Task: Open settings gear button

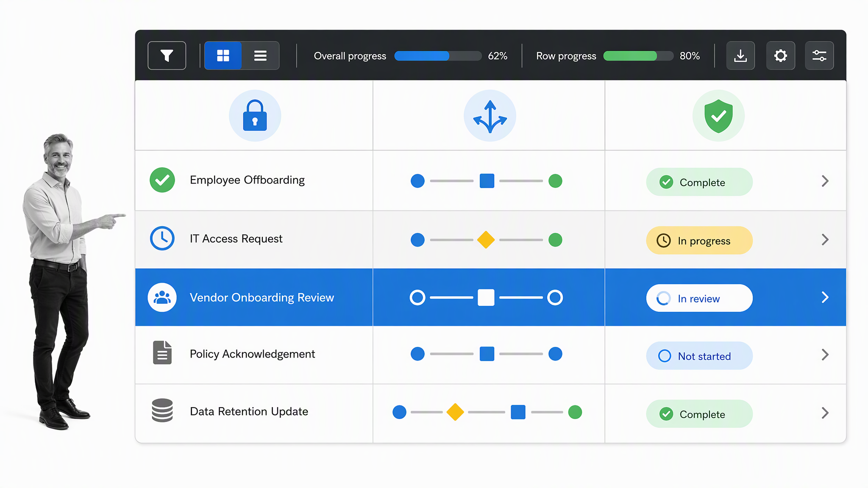Action: pyautogui.click(x=780, y=55)
